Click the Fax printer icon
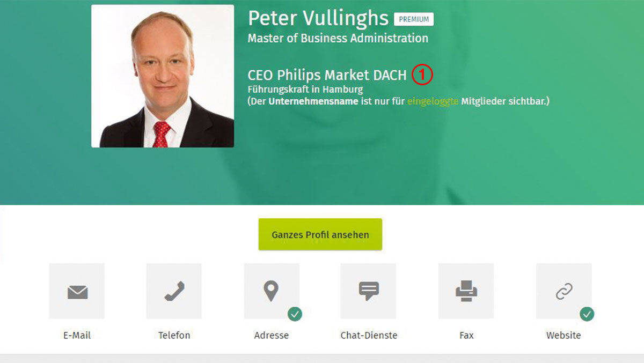644x363 pixels. point(466,292)
